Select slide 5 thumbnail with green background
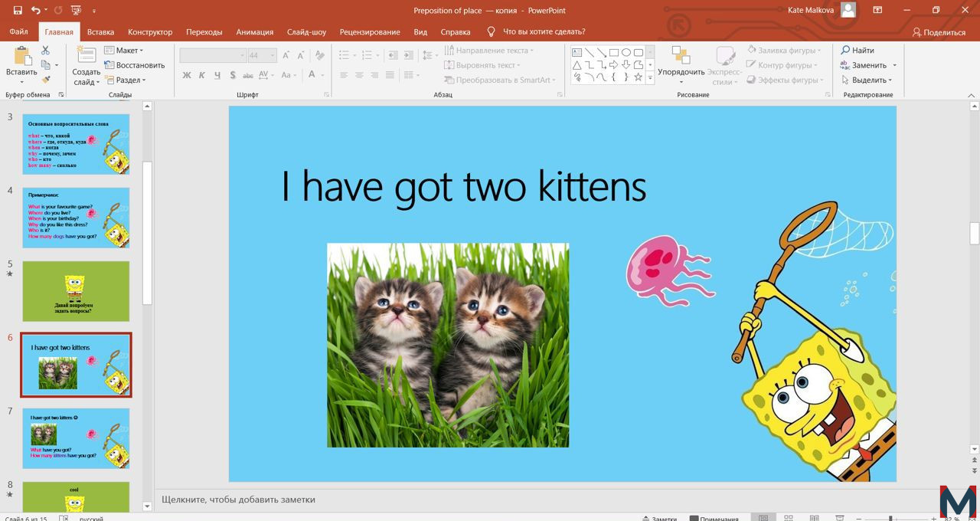The width and height of the screenshot is (980, 521). (76, 291)
